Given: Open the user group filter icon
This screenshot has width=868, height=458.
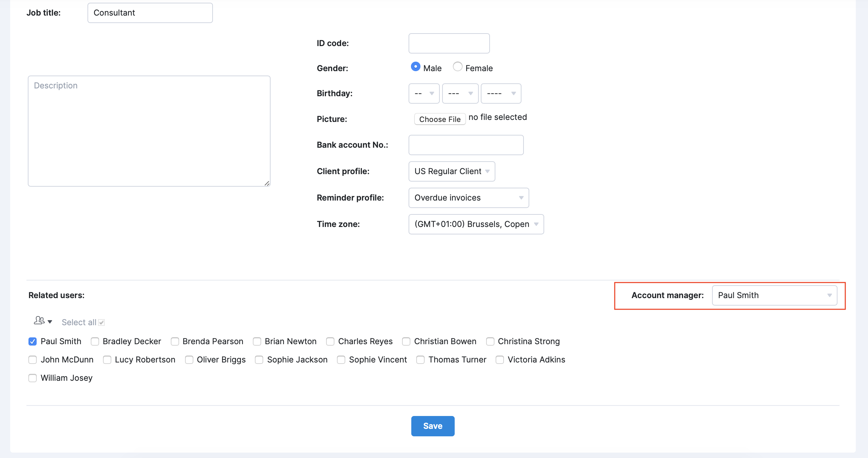Looking at the screenshot, I should tap(43, 321).
